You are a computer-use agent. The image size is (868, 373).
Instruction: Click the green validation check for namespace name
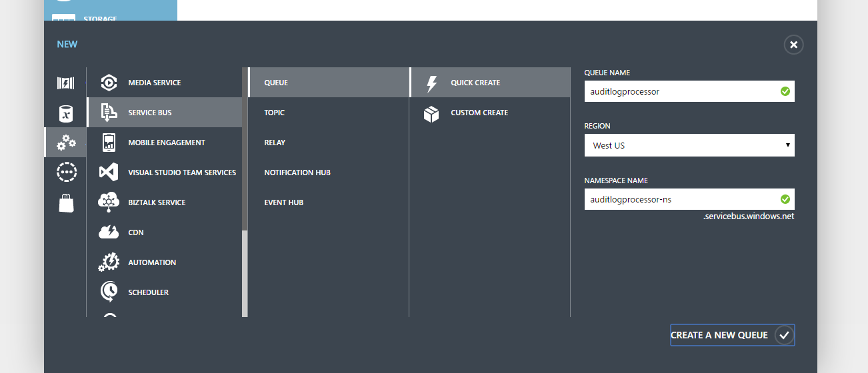point(785,199)
